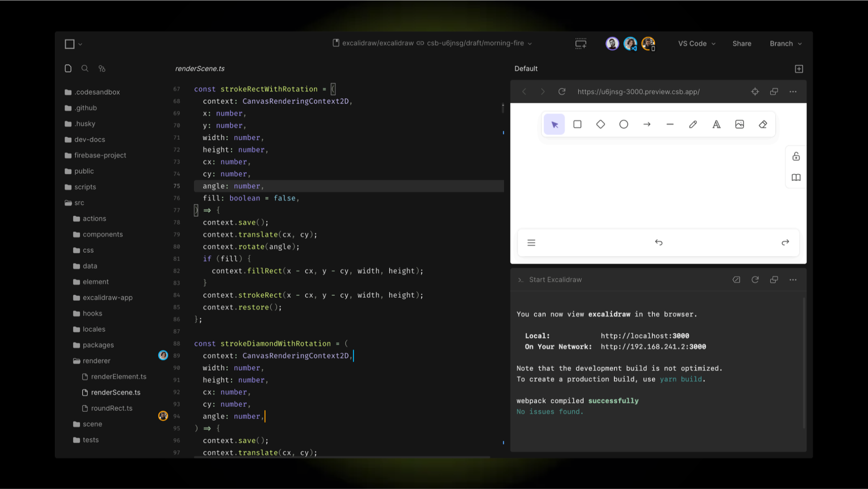The width and height of the screenshot is (868, 489).
Task: Reload the preview browser page
Action: pyautogui.click(x=562, y=92)
